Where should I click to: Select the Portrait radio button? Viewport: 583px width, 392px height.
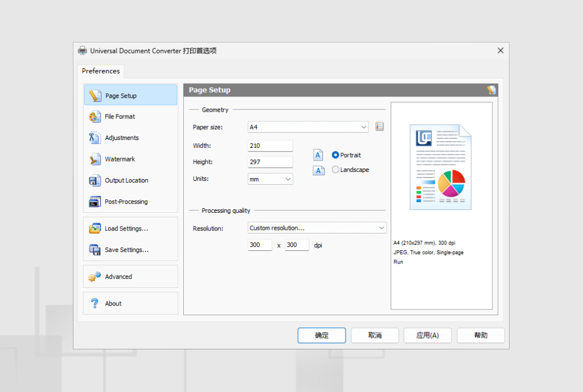pos(335,155)
